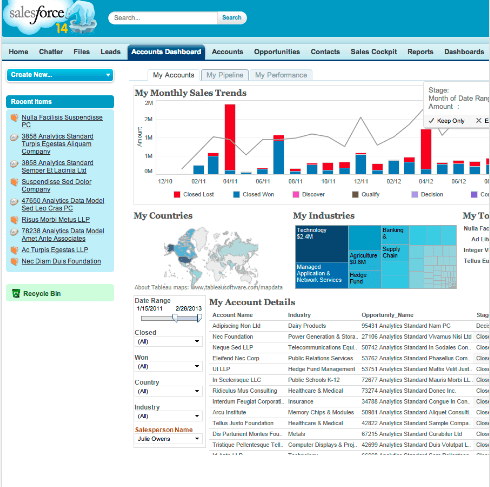Open the Chatter tab

coord(51,52)
